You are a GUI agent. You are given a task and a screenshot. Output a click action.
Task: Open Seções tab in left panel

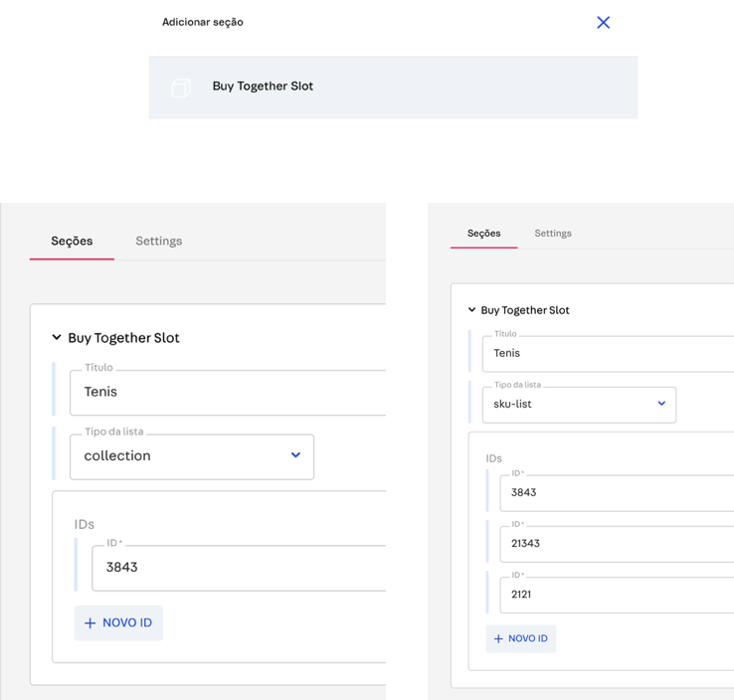(x=72, y=241)
